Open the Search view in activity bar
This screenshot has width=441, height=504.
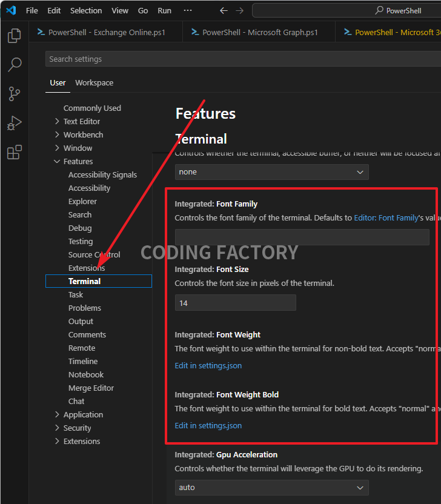(14, 65)
